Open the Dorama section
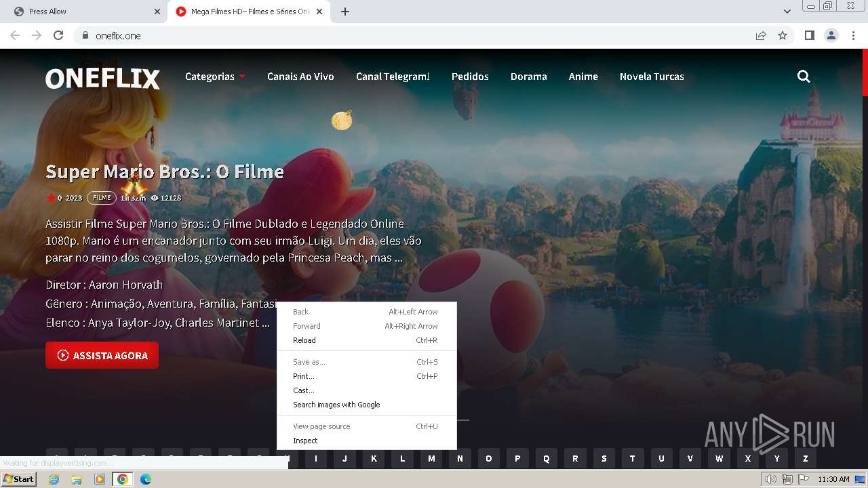The width and height of the screenshot is (868, 488). point(528,77)
